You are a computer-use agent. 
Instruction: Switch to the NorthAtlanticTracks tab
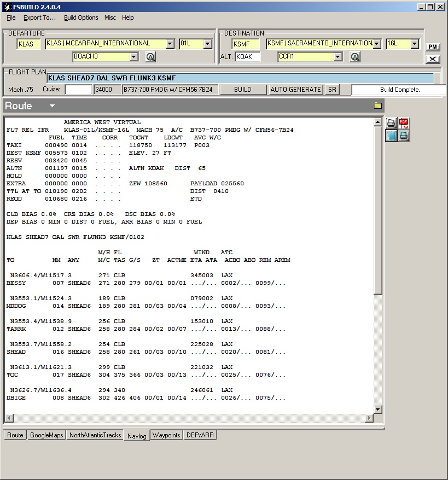click(95, 435)
